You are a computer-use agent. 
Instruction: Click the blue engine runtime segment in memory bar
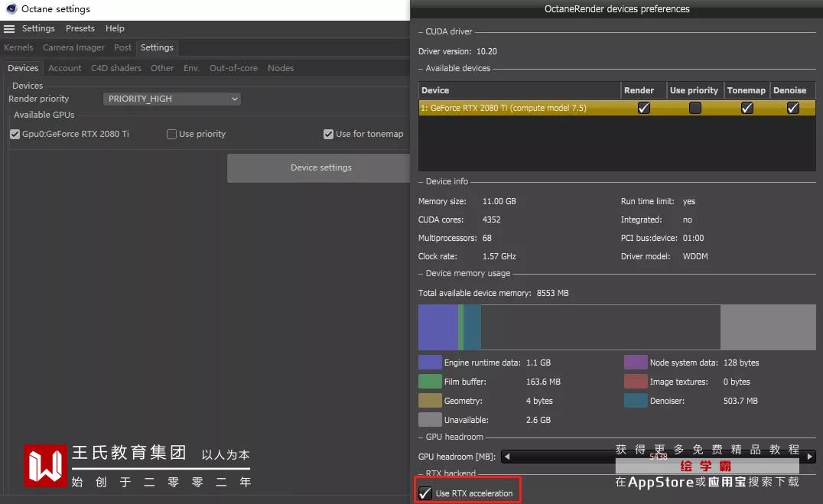click(438, 327)
